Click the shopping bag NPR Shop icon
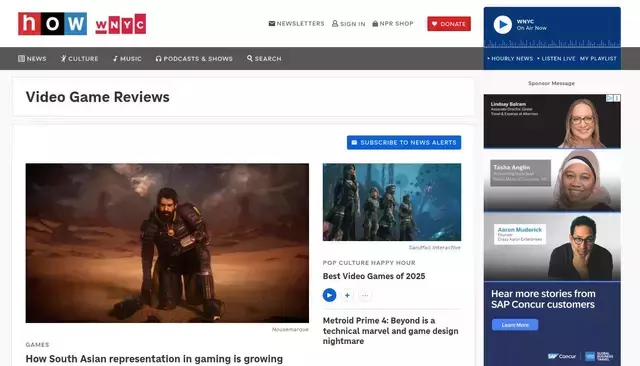 375,24
